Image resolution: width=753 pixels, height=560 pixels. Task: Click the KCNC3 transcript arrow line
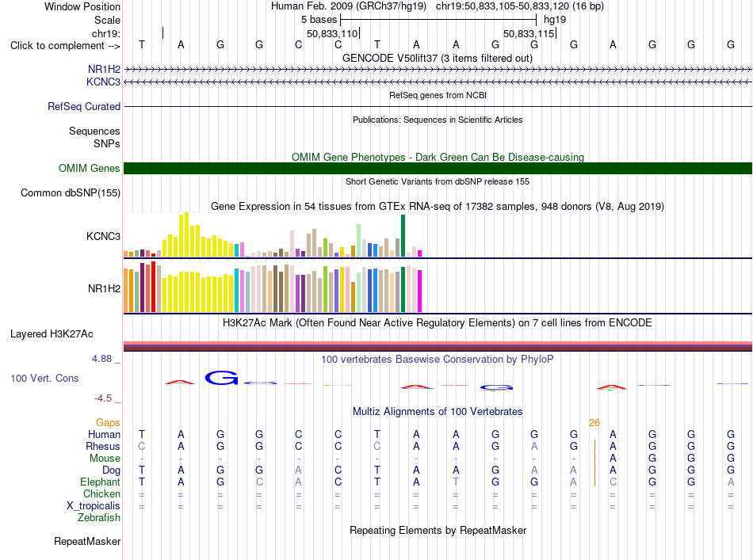pyautogui.click(x=438, y=82)
